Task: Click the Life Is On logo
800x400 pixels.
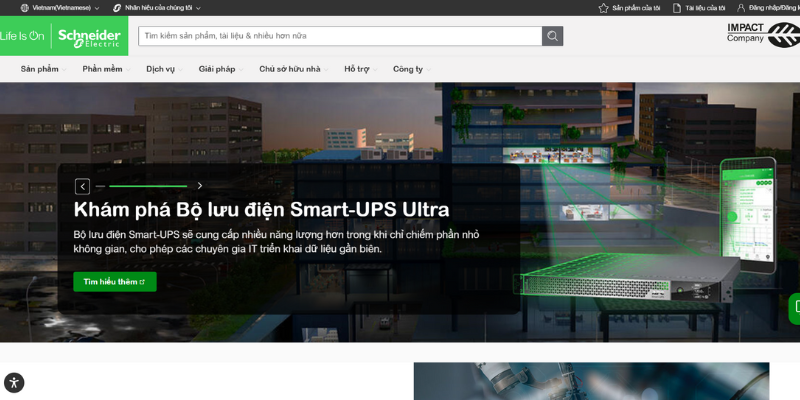Action: point(22,36)
